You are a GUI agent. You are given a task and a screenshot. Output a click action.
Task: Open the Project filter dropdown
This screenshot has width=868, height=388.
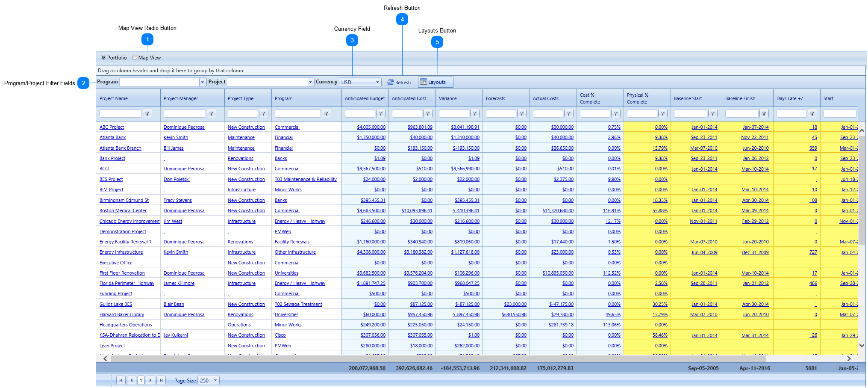(x=310, y=82)
